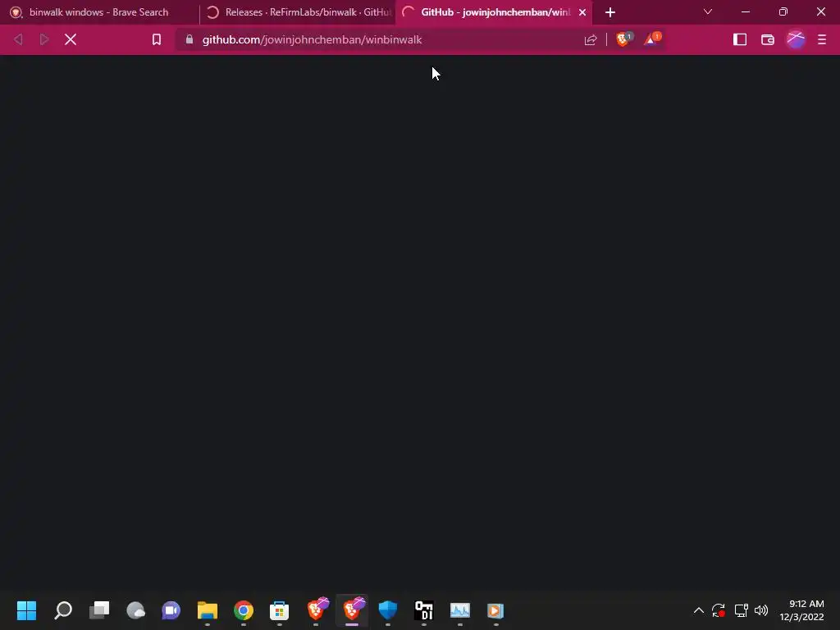This screenshot has height=630, width=840.
Task: Open network settings tray icon
Action: [741, 610]
